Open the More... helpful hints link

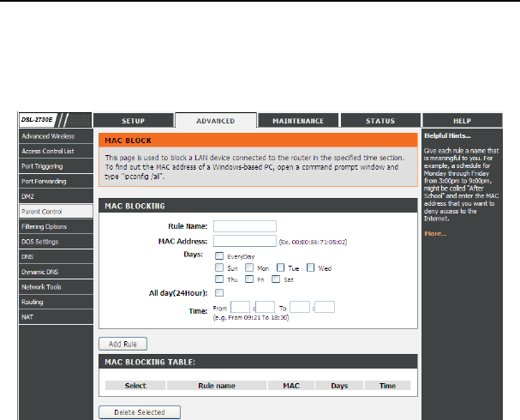[435, 233]
